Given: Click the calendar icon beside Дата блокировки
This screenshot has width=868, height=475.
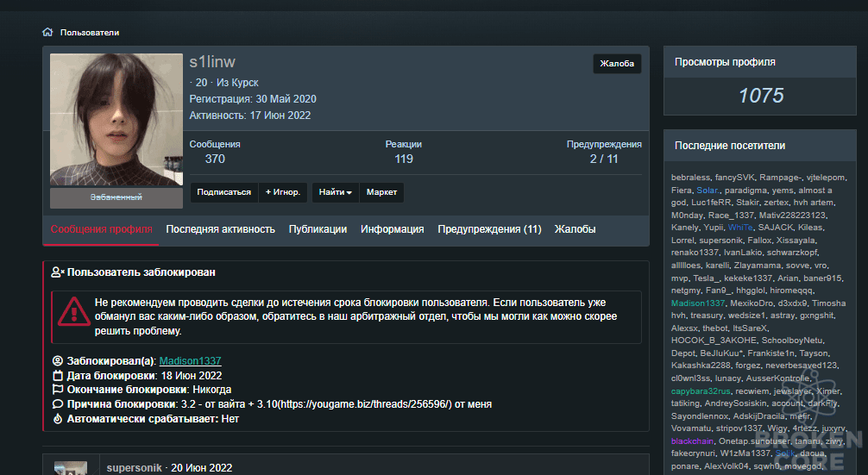Looking at the screenshot, I should [x=58, y=376].
